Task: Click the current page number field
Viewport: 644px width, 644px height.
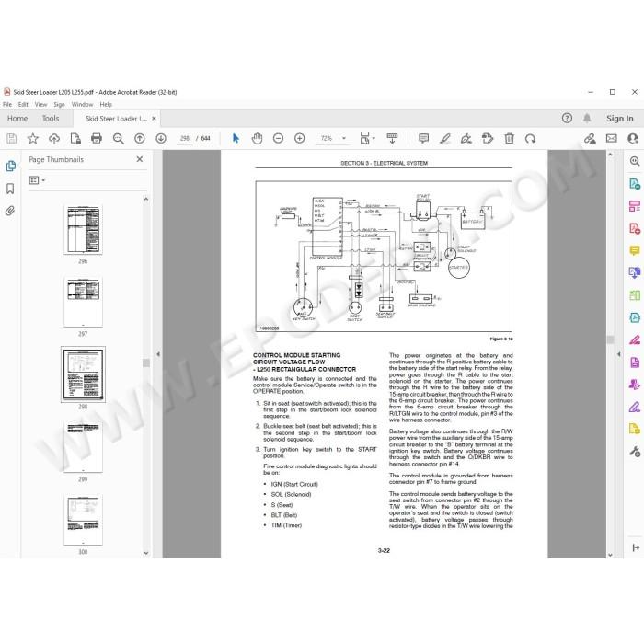Action: tap(184, 138)
